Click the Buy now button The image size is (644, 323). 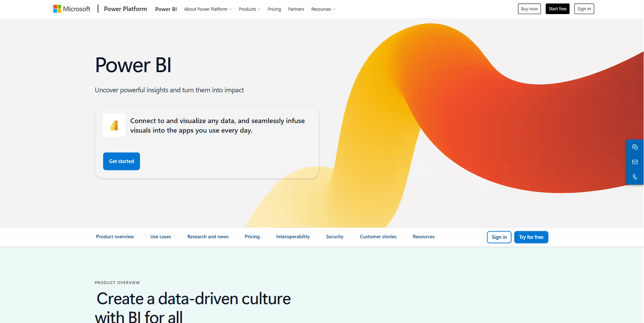tap(529, 9)
